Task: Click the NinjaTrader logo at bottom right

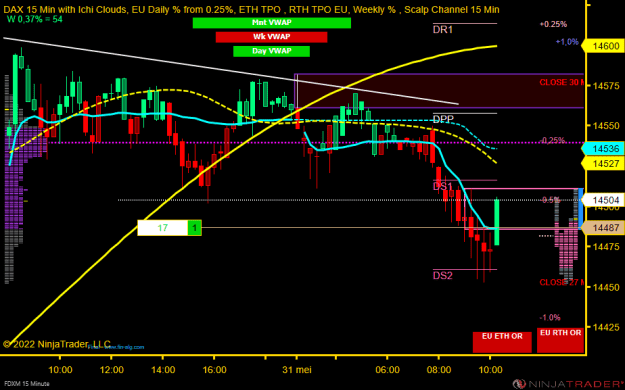Action: click(569, 384)
